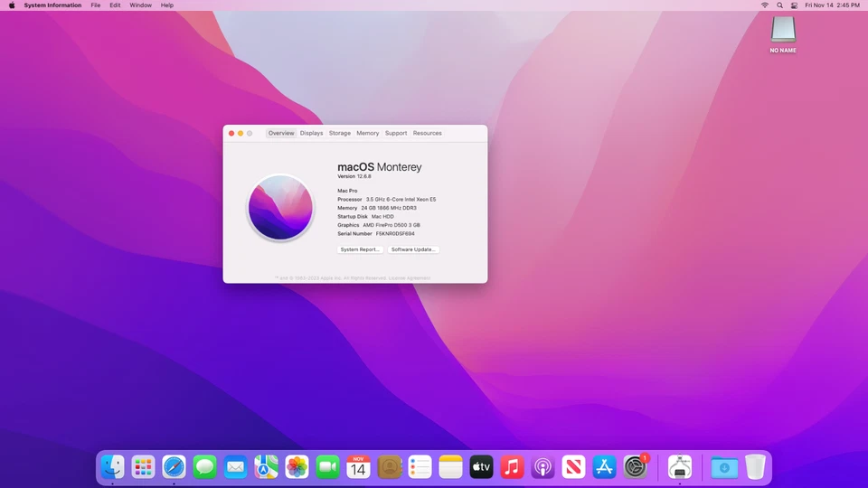868x488 pixels.
Task: Open Photos app in dock
Action: (297, 467)
